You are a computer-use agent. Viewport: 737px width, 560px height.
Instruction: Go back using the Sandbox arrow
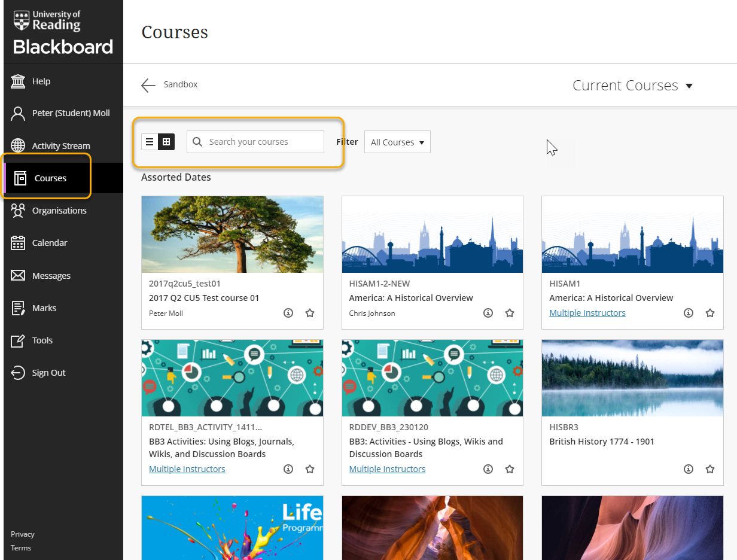[148, 85]
